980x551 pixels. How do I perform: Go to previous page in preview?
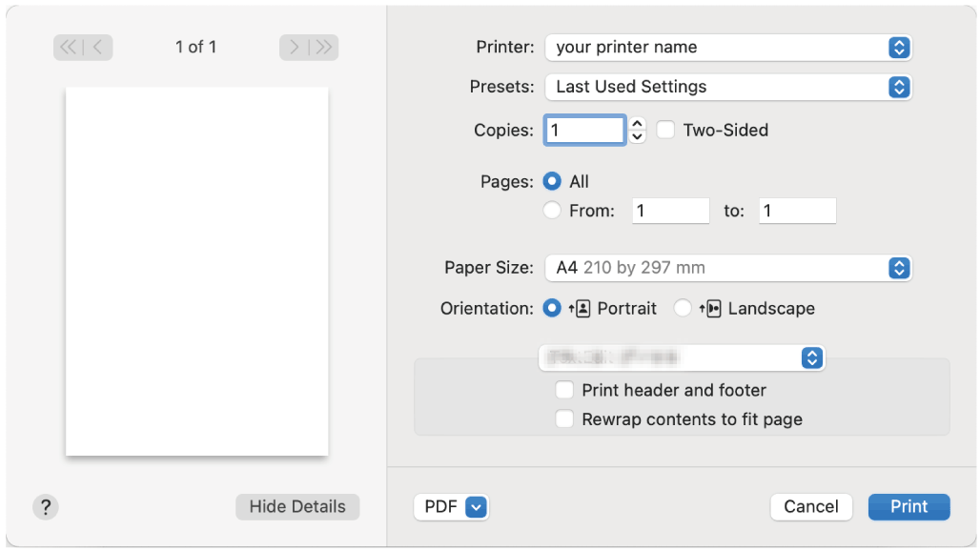pos(98,48)
